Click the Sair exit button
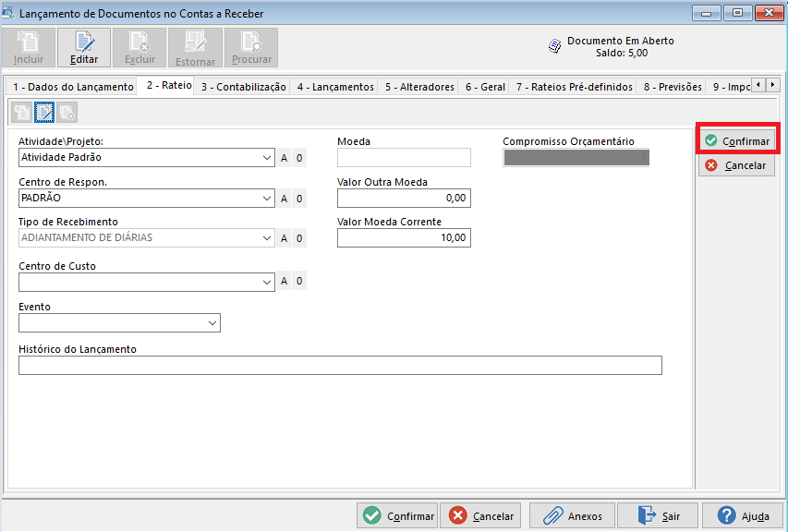 coord(658,515)
